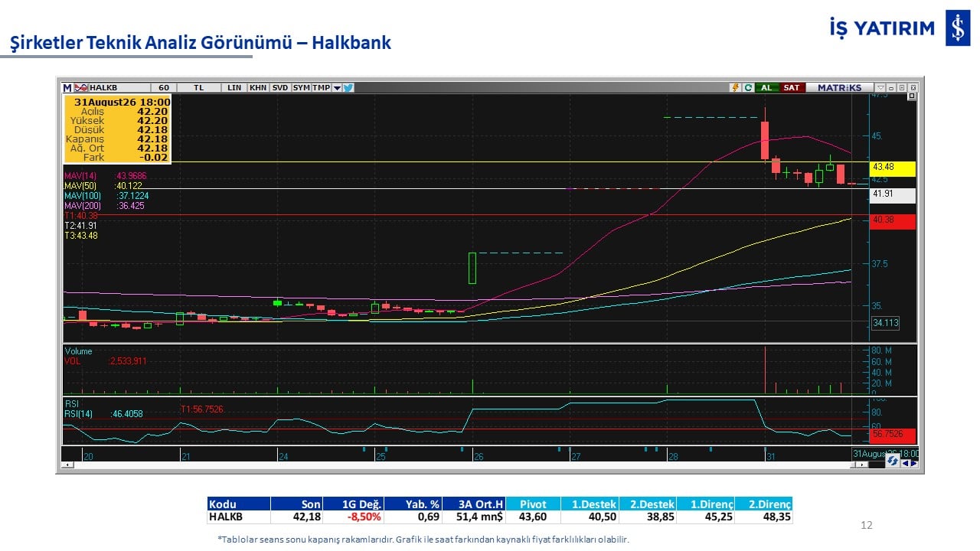Toggle the KHN option in toolbar

(x=257, y=87)
